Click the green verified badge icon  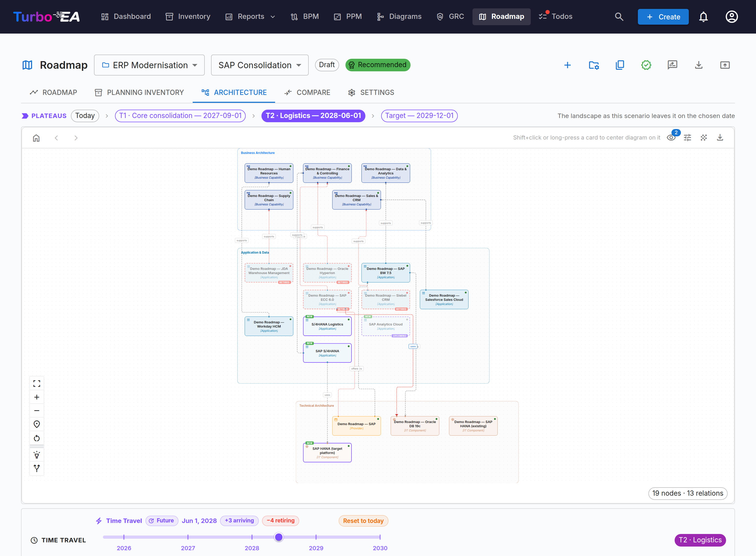[646, 65]
